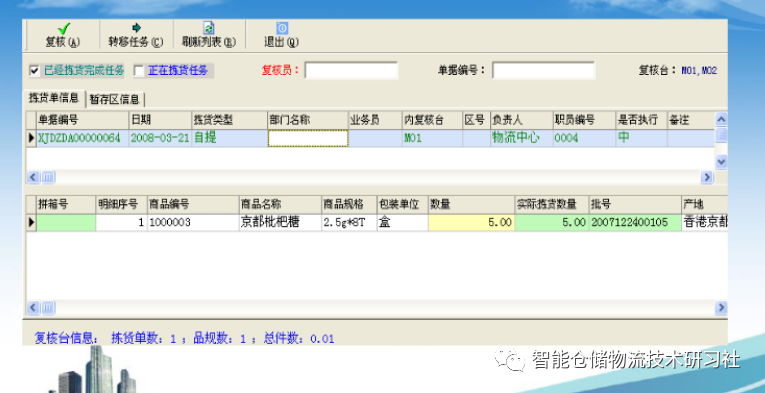Click the 日期 column header
Viewport: 765px width, 393px height.
point(161,120)
